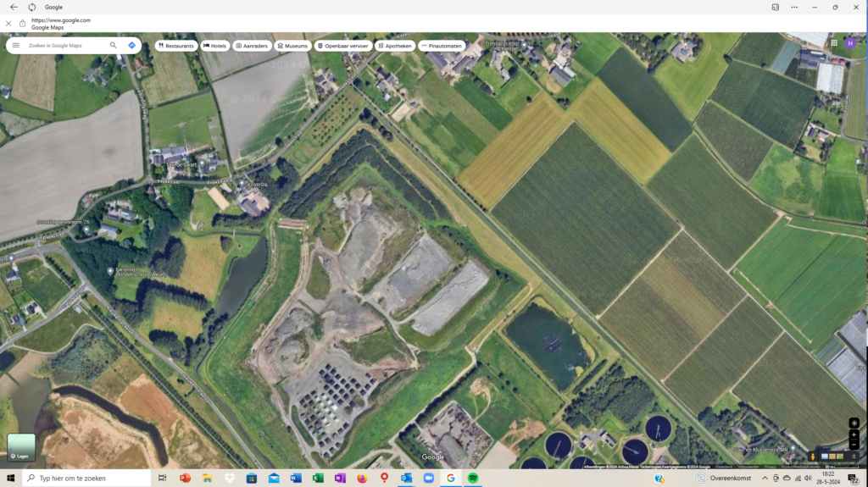This screenshot has height=487, width=868.
Task: Open the Google Maps hamburger menu
Action: 15,45
